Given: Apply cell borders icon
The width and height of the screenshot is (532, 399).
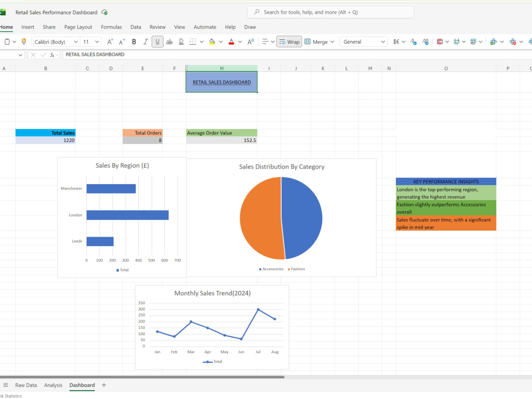Looking at the screenshot, I should coord(193,41).
